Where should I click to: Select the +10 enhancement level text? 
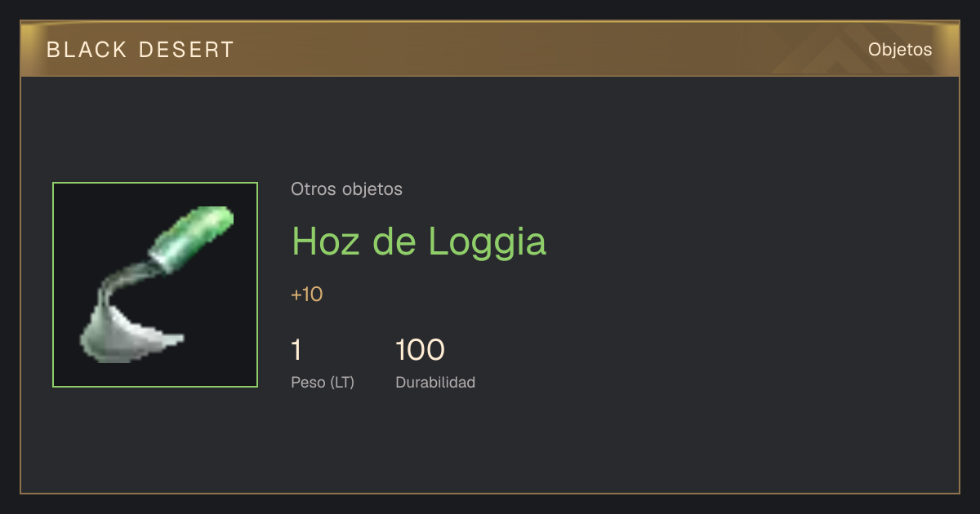307,295
